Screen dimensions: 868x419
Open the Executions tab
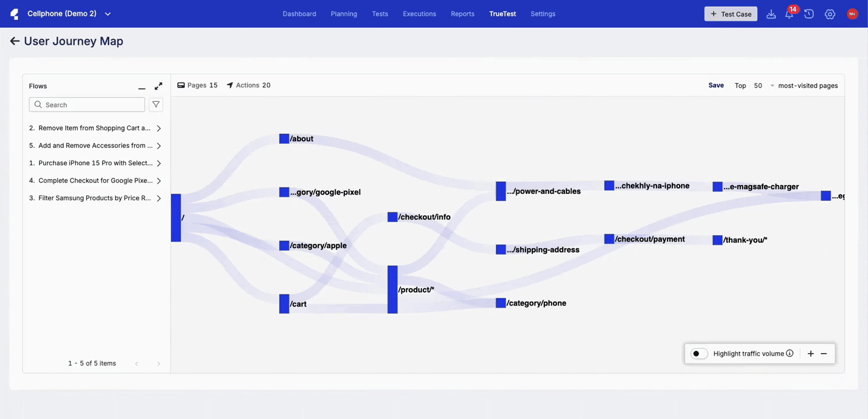(x=419, y=14)
